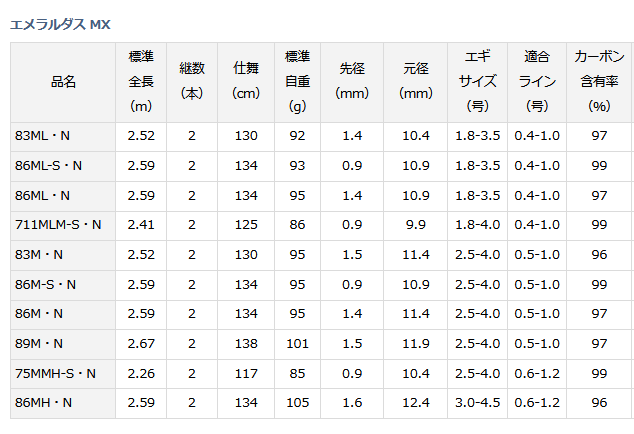634x434 pixels.
Task: Click the 仕舞 (cm) column header
Action: (246, 82)
